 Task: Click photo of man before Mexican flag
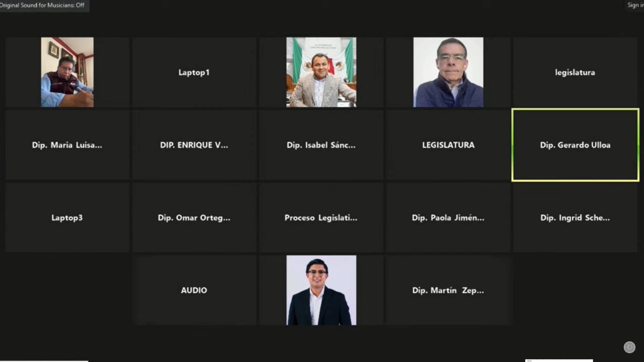coord(321,72)
